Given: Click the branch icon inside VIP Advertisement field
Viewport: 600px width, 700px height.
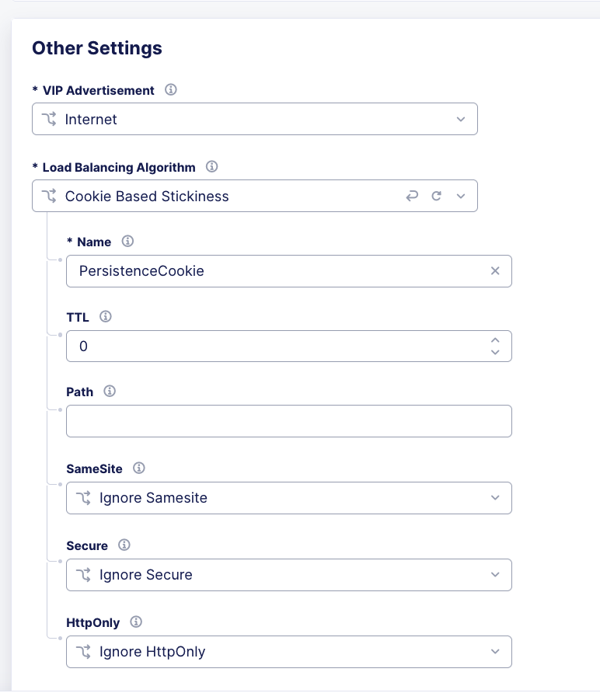Looking at the screenshot, I should (x=49, y=119).
